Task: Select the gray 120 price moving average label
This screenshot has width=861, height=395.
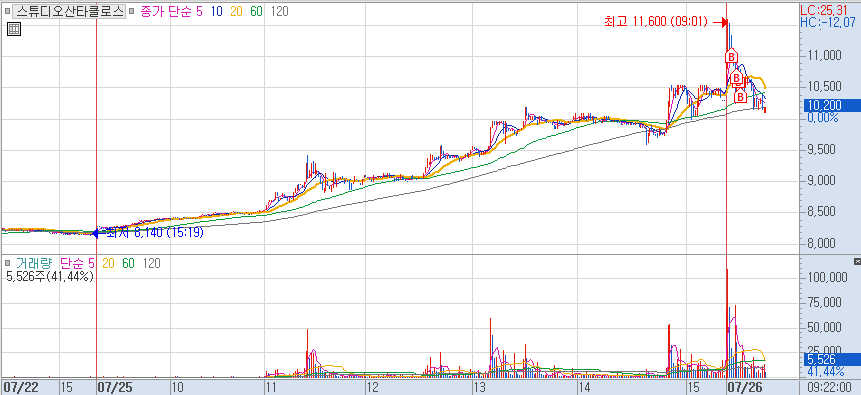Action: pos(279,11)
